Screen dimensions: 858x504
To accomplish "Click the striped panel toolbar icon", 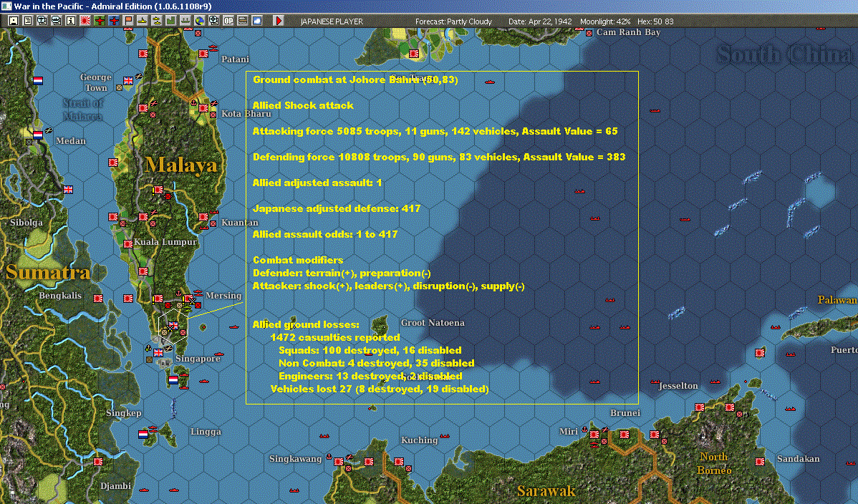I will click(x=242, y=21).
